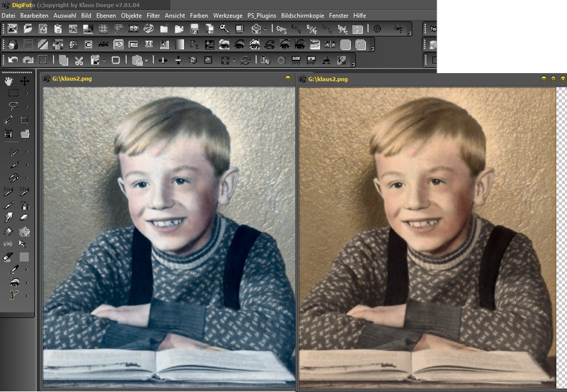The image size is (567, 392).
Task: Select the Move tool with four arrows
Action: [25, 81]
